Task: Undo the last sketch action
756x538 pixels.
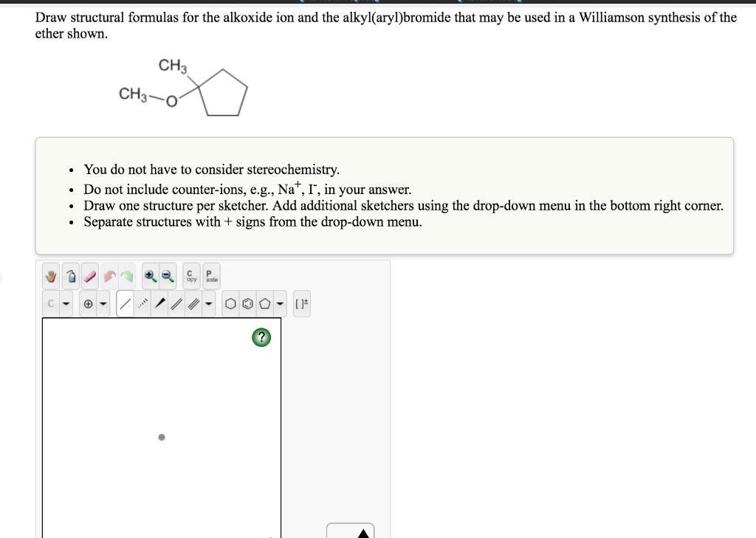Action: 108,275
